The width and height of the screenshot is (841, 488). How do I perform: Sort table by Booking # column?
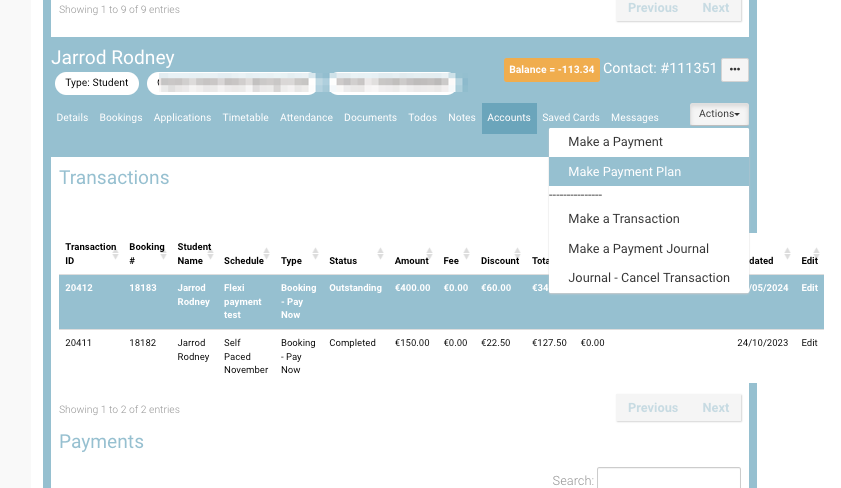146,254
